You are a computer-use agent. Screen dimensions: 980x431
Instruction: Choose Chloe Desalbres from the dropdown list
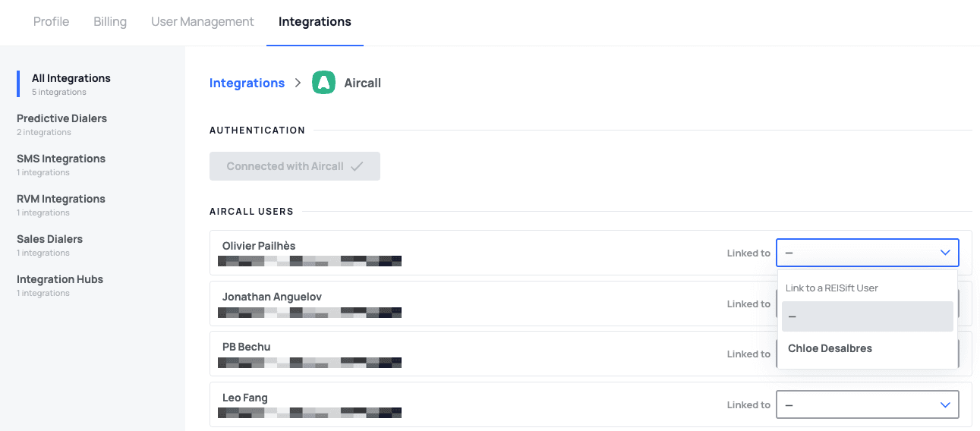(830, 348)
